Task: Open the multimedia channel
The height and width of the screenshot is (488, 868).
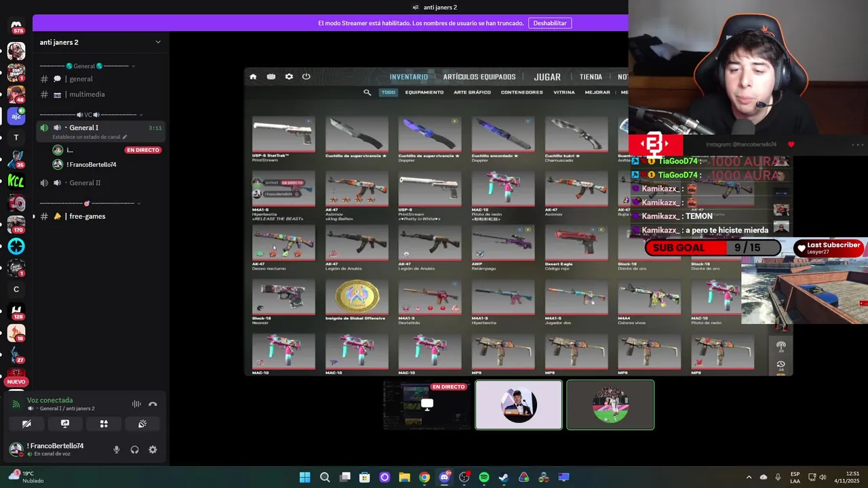Action: point(101,94)
